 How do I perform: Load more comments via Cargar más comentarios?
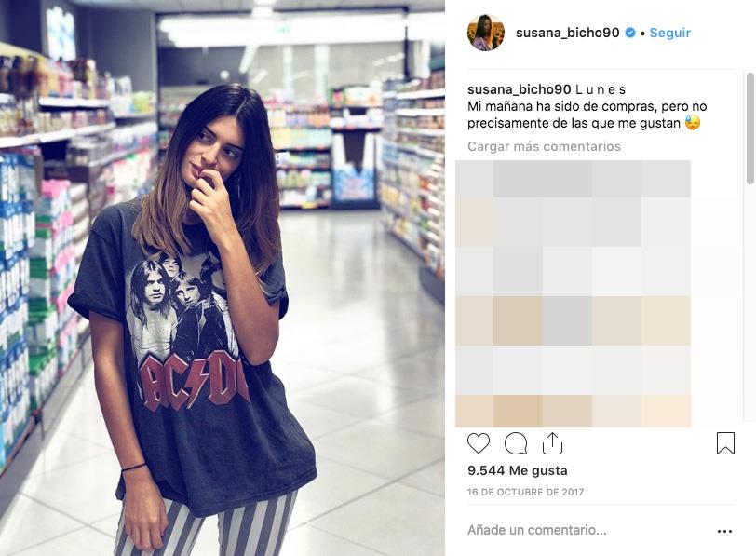tap(544, 146)
